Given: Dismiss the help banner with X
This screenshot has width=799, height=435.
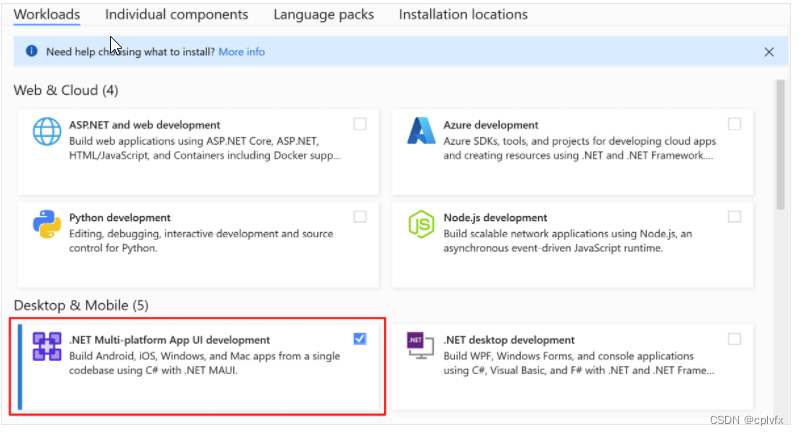Looking at the screenshot, I should [769, 51].
